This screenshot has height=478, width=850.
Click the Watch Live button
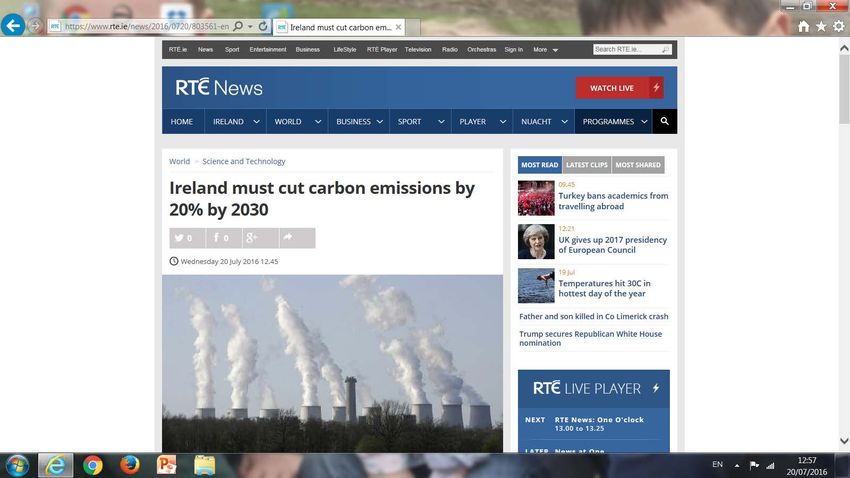pos(620,88)
